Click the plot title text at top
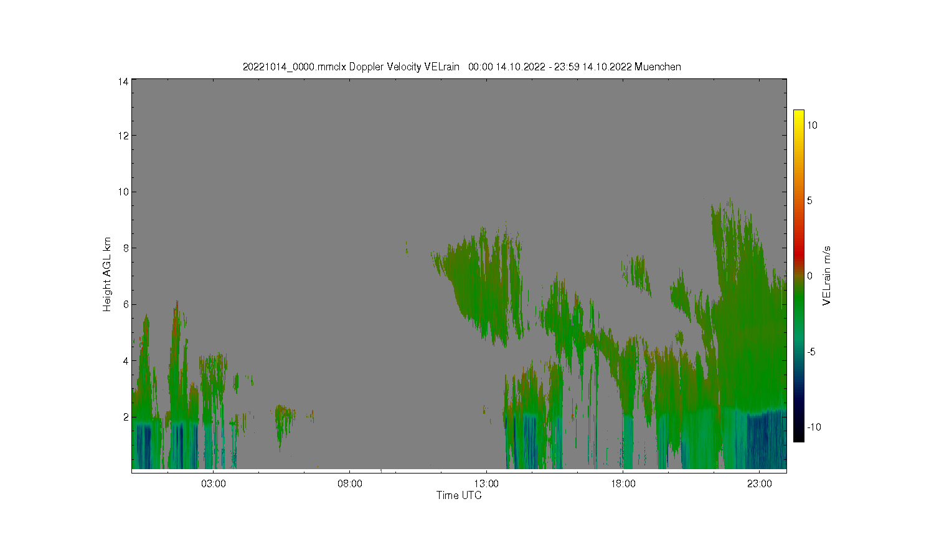Image resolution: width=934 pixels, height=560 pixels. pos(461,67)
